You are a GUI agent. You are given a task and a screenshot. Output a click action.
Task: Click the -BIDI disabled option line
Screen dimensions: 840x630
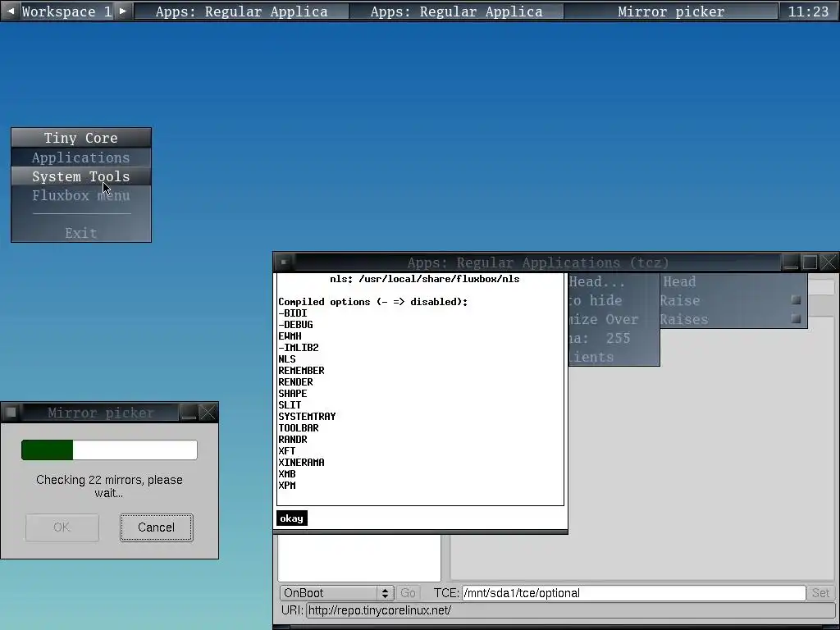coord(293,313)
